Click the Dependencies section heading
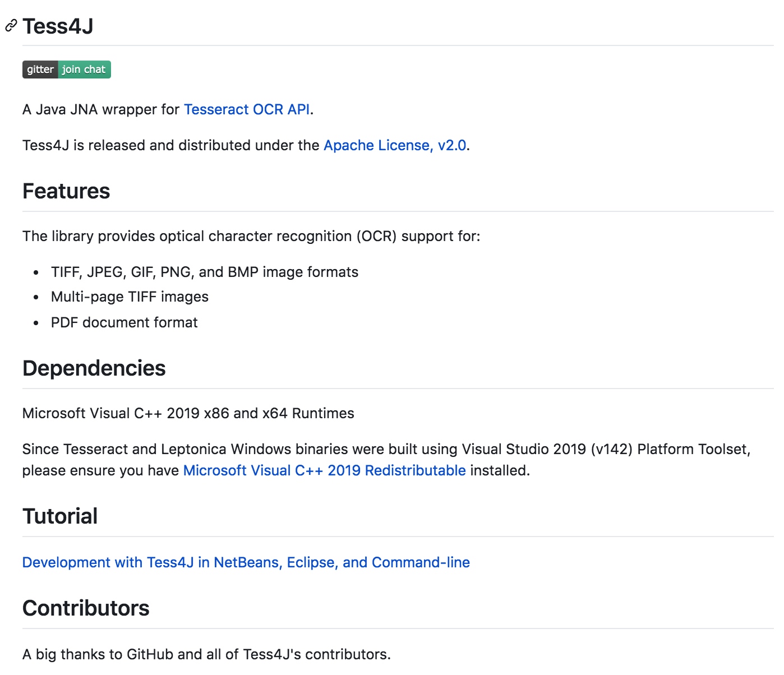Viewport: 784px width, 675px height. point(94,368)
